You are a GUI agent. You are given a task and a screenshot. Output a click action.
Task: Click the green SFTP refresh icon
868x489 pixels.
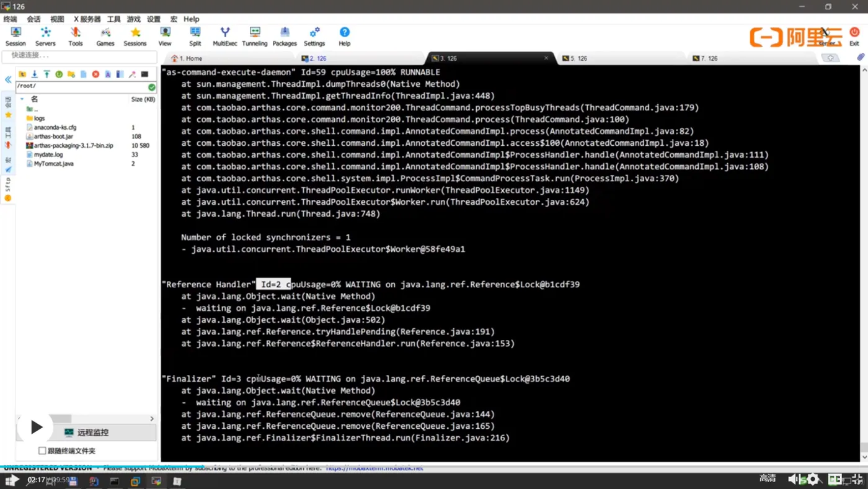pos(59,74)
